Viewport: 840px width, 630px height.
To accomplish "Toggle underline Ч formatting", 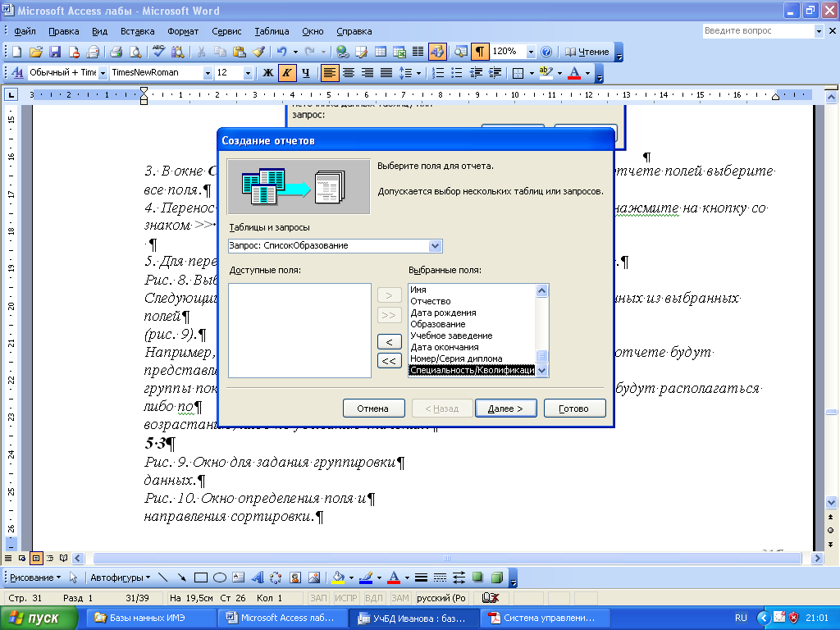I will (306, 72).
